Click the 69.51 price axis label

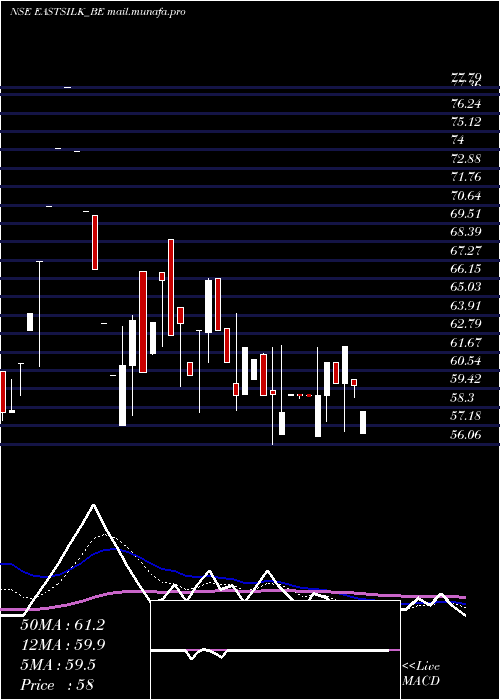coord(466,213)
